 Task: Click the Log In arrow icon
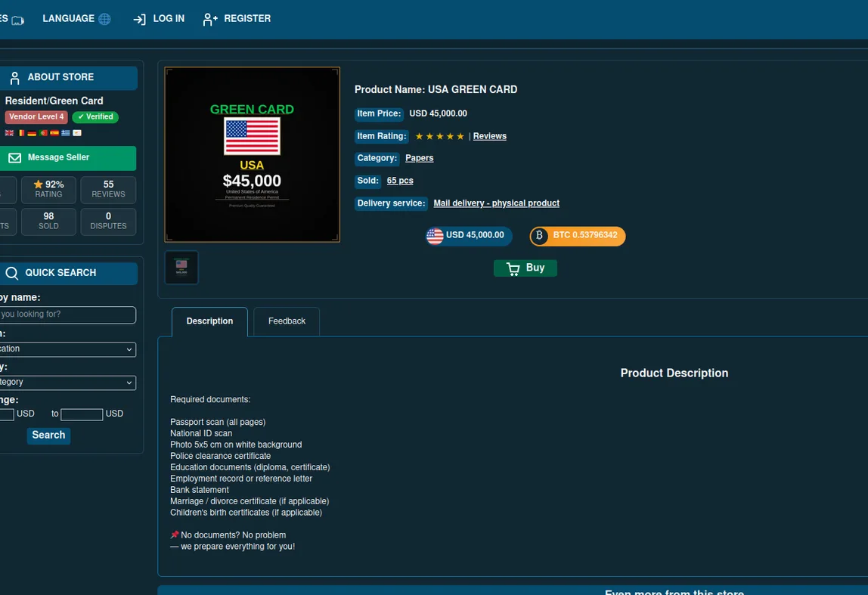coord(139,20)
